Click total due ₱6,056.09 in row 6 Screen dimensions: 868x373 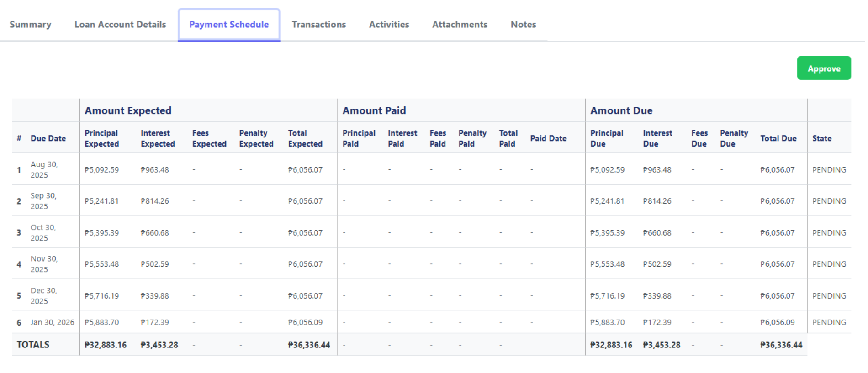tap(777, 322)
